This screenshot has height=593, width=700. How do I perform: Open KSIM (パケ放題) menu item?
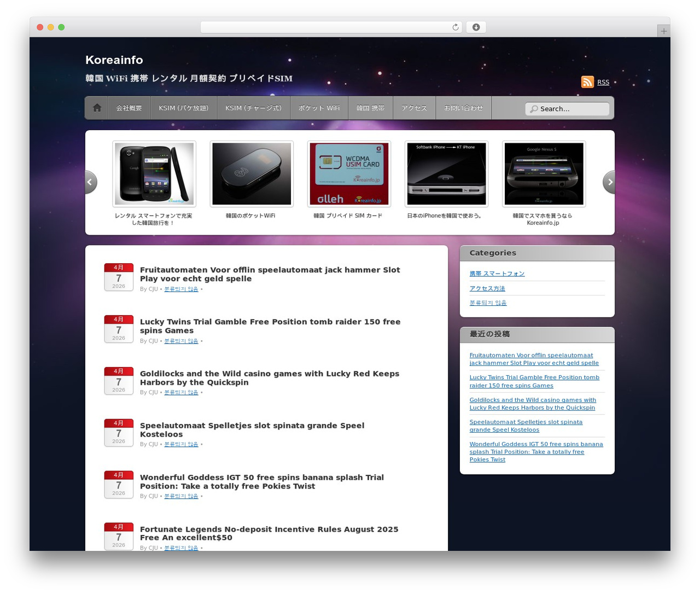(184, 108)
